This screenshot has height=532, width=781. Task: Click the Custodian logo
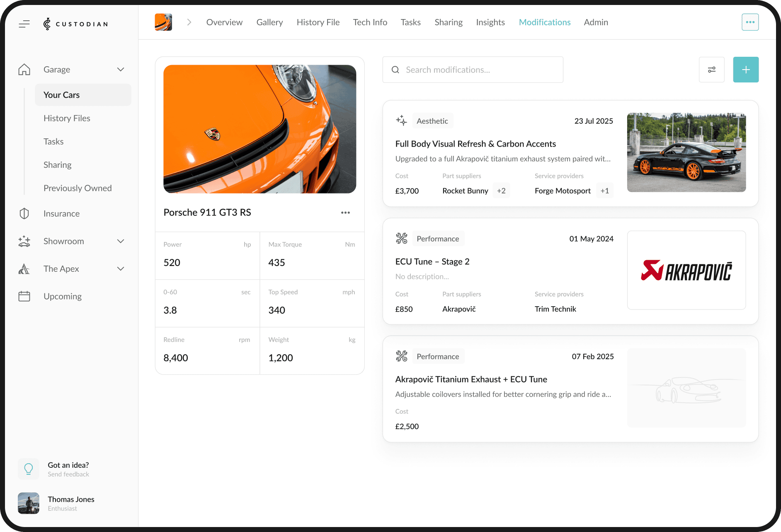(x=75, y=24)
